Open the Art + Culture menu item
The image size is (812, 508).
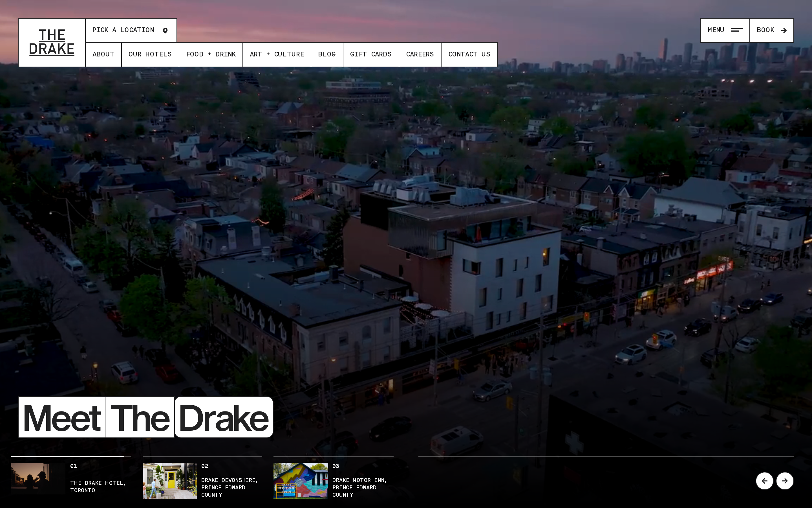277,54
